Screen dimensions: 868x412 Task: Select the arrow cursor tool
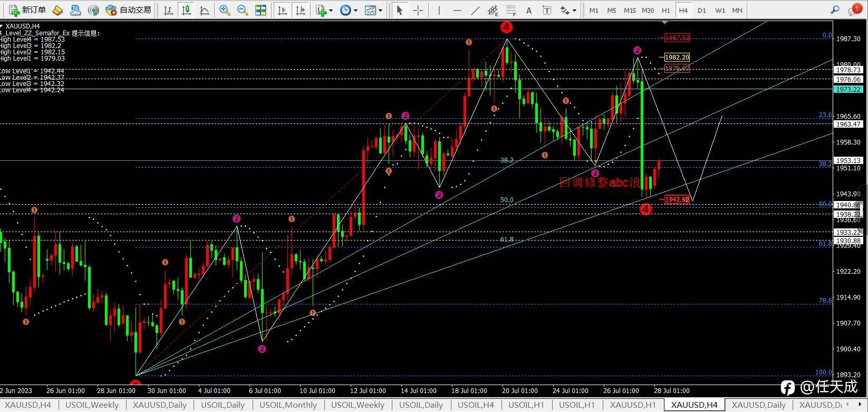[x=399, y=9]
